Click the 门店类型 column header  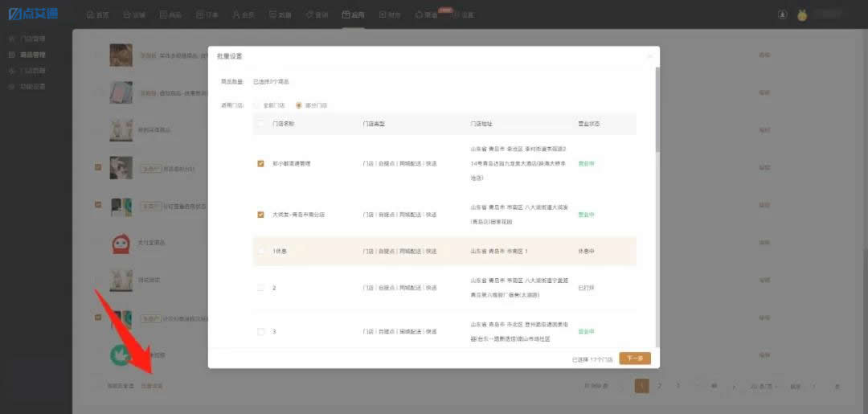374,124
